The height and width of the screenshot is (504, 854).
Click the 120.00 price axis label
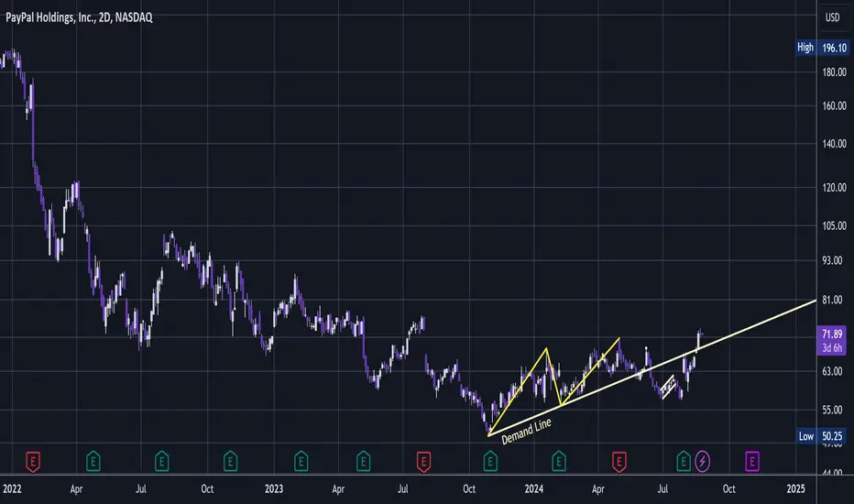[834, 188]
